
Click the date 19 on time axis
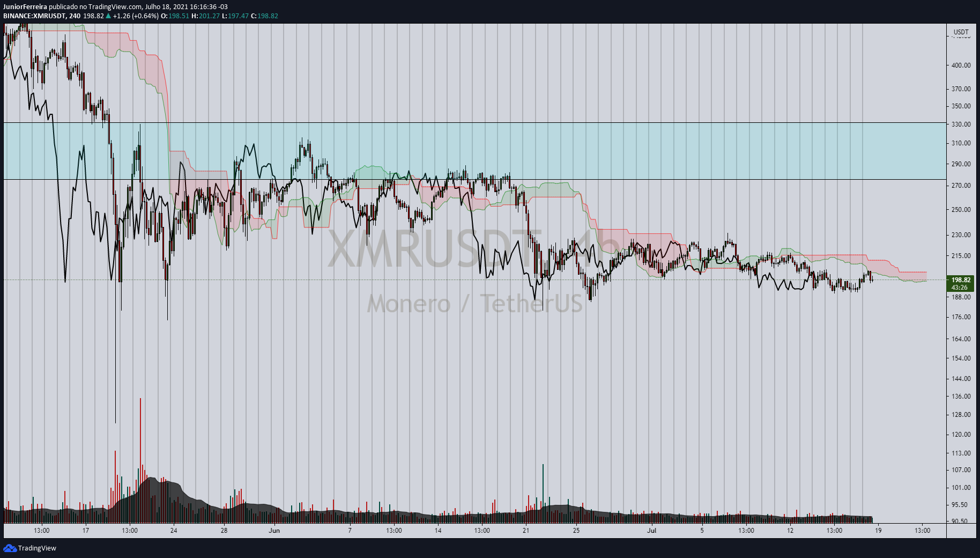click(878, 531)
